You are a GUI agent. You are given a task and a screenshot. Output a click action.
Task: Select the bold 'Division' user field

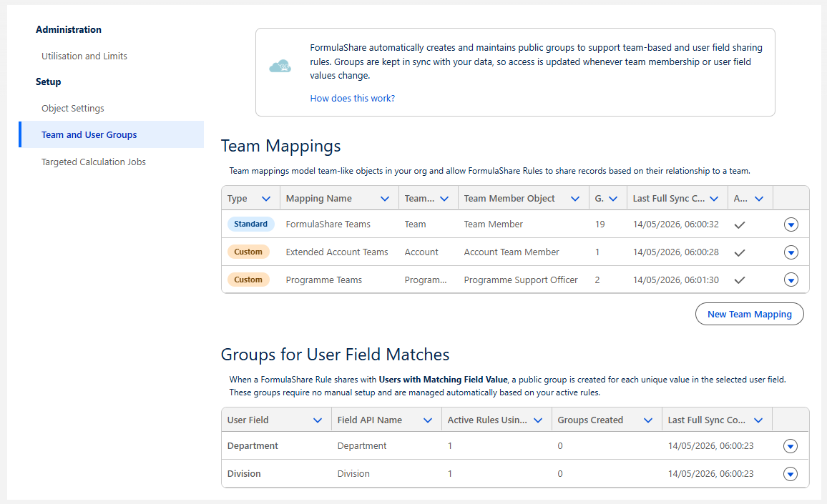click(x=244, y=473)
